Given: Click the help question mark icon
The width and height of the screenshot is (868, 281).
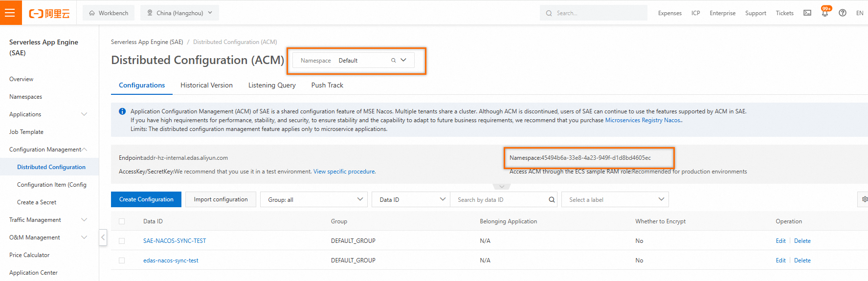Looking at the screenshot, I should 843,13.
